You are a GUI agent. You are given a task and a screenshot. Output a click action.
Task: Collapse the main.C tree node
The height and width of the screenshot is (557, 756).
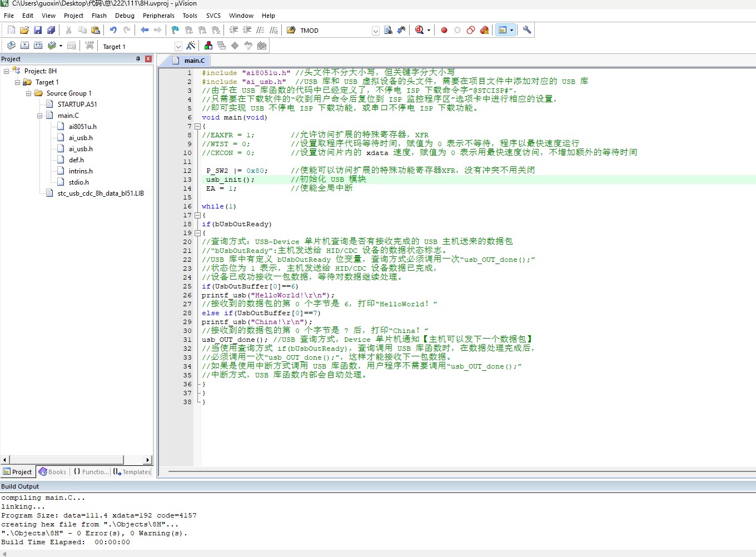tap(39, 116)
